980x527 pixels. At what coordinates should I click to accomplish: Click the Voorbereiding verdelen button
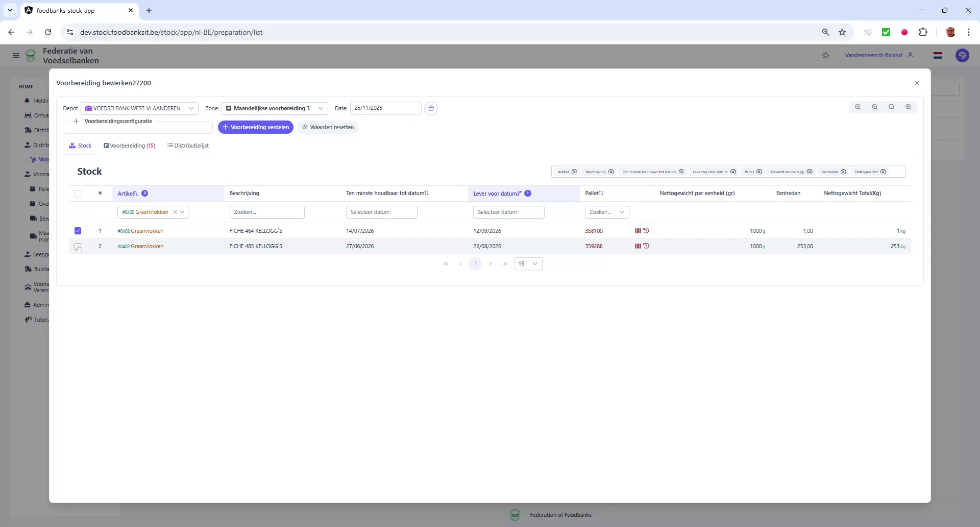point(256,127)
